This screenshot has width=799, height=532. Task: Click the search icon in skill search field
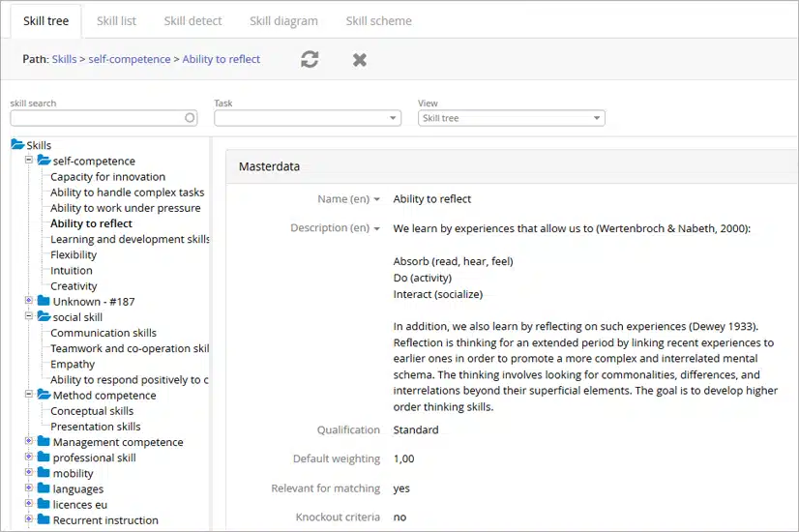pyautogui.click(x=190, y=118)
